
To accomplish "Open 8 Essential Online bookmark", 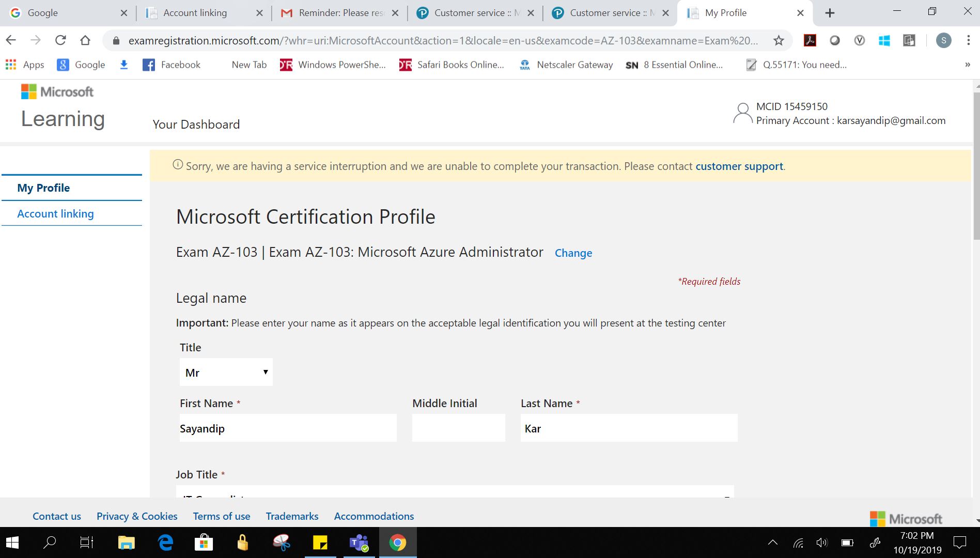I will pos(674,65).
